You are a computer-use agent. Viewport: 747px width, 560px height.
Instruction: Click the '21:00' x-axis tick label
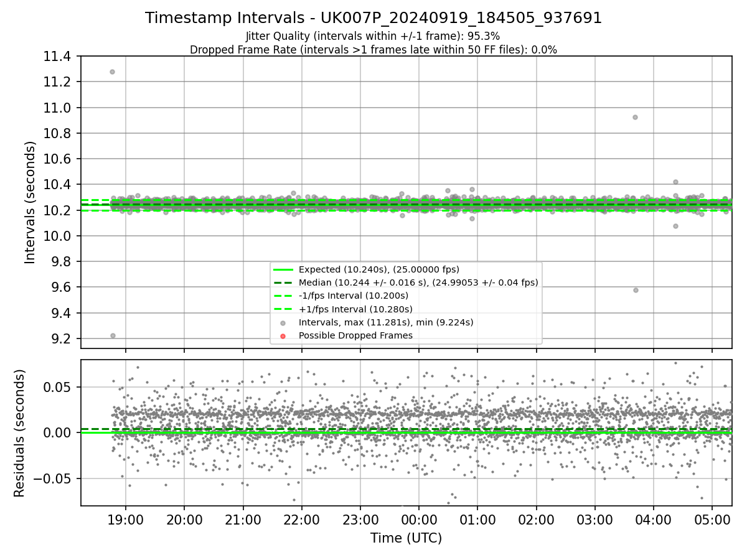click(243, 520)
